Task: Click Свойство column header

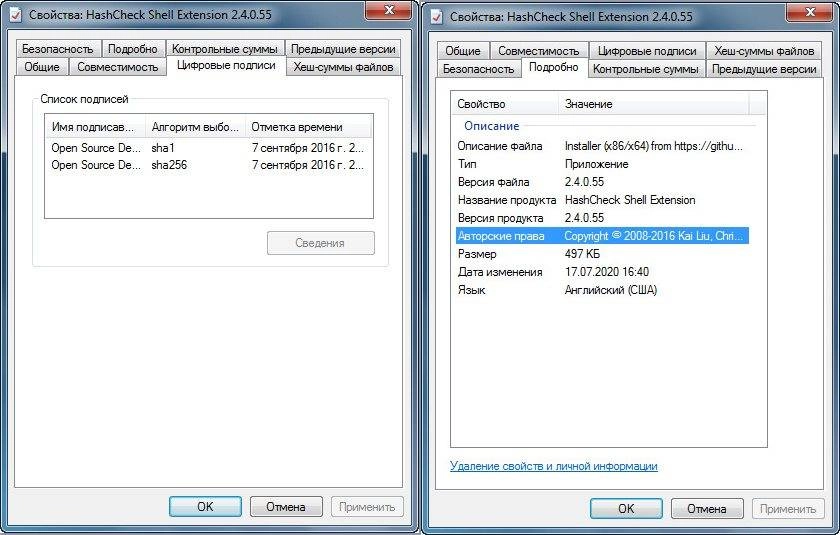Action: tap(506, 104)
